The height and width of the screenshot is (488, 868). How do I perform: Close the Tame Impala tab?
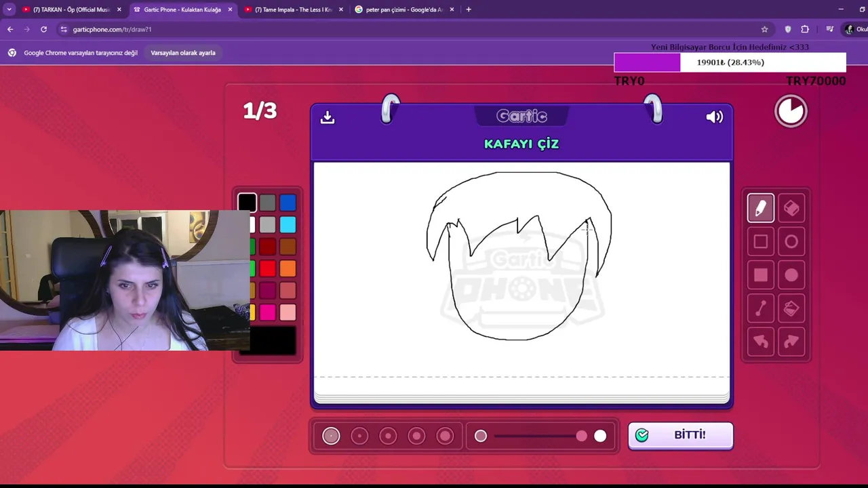340,9
